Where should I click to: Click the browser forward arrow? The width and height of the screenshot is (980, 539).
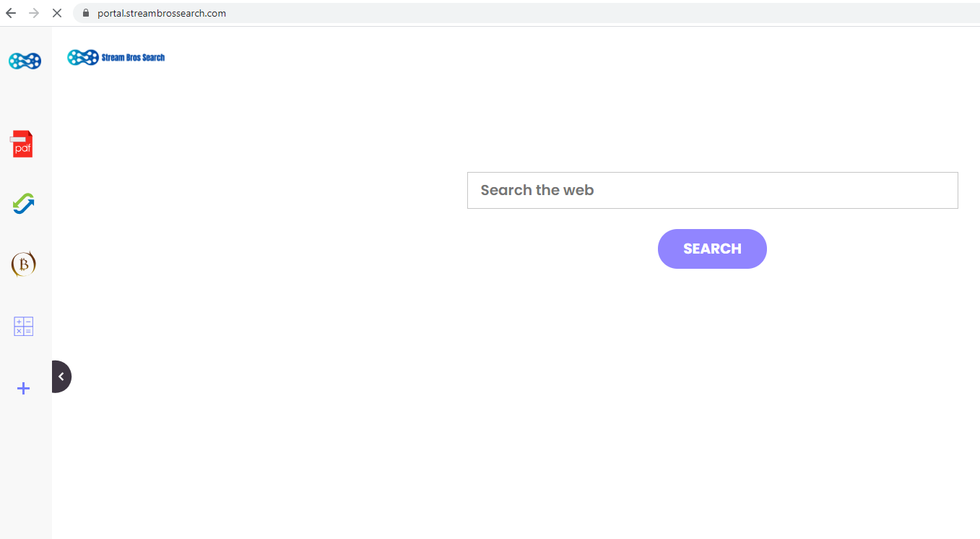pyautogui.click(x=34, y=13)
